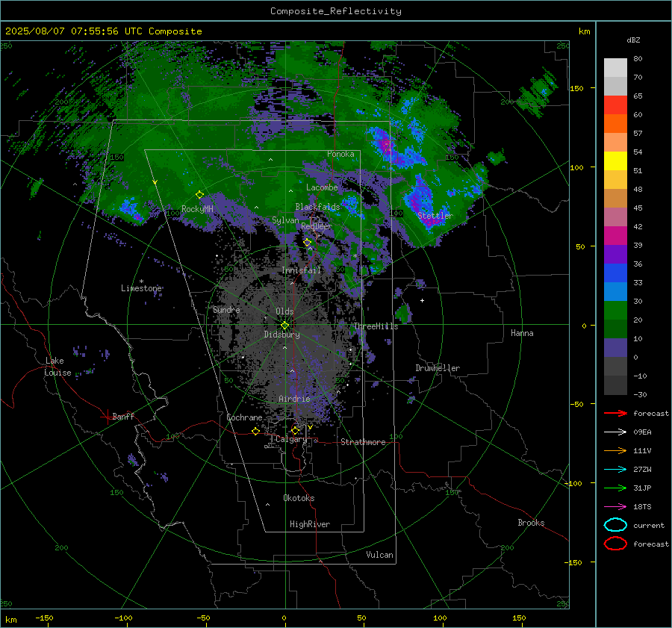672x628 pixels.
Task: Click the Blackfalds city label
Action: tap(317, 207)
